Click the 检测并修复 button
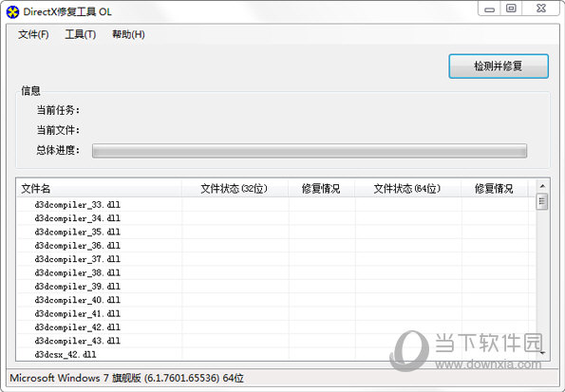565x392 pixels. [x=499, y=66]
